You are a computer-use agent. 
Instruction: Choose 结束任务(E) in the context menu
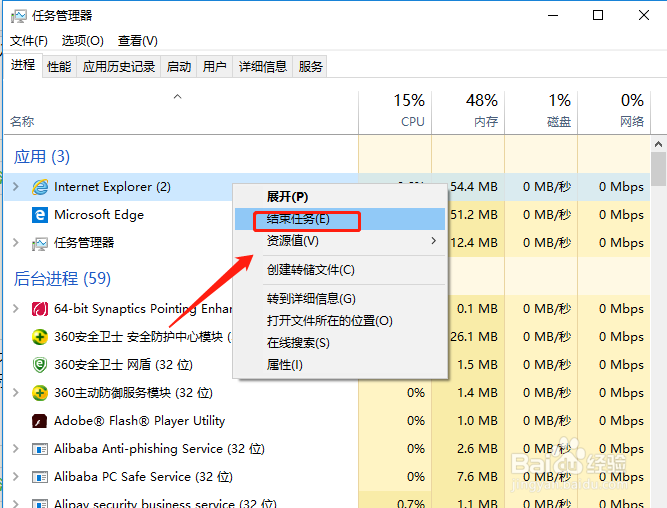340,219
